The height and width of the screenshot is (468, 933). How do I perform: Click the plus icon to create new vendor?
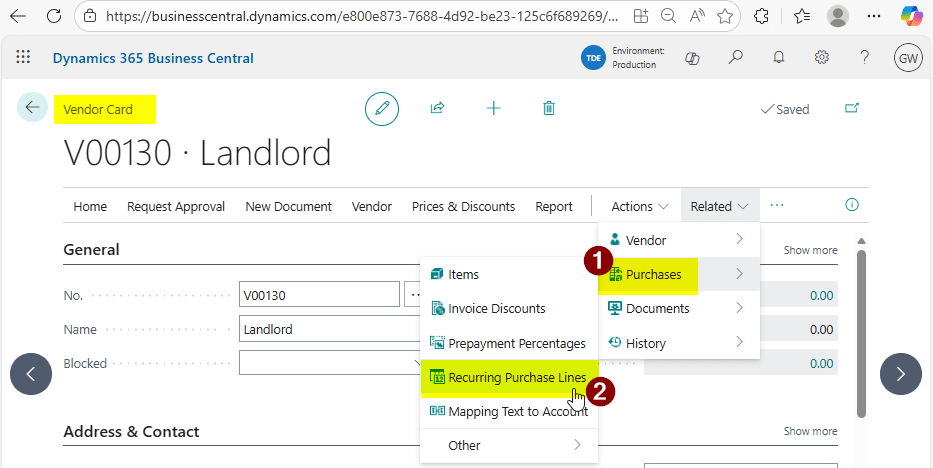pyautogui.click(x=493, y=108)
